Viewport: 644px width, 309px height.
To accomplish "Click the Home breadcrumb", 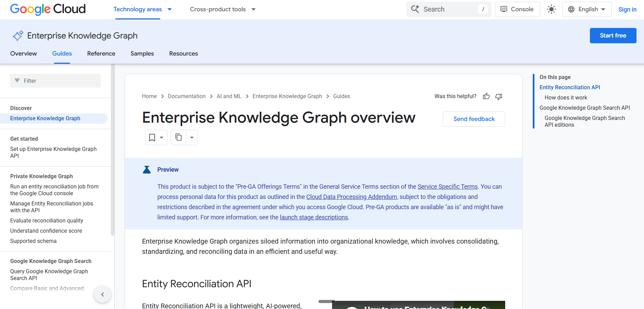I will pos(149,96).
